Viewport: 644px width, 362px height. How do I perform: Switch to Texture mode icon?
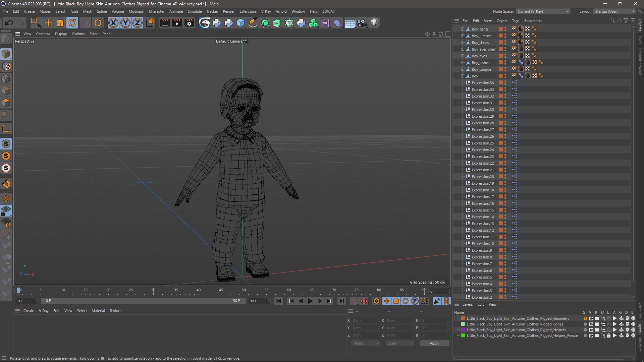point(6,66)
